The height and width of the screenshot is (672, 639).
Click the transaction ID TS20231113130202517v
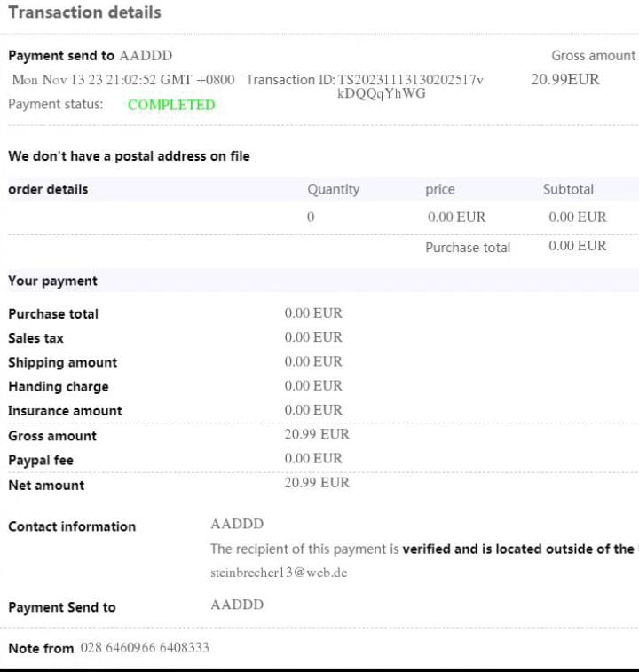tap(411, 80)
